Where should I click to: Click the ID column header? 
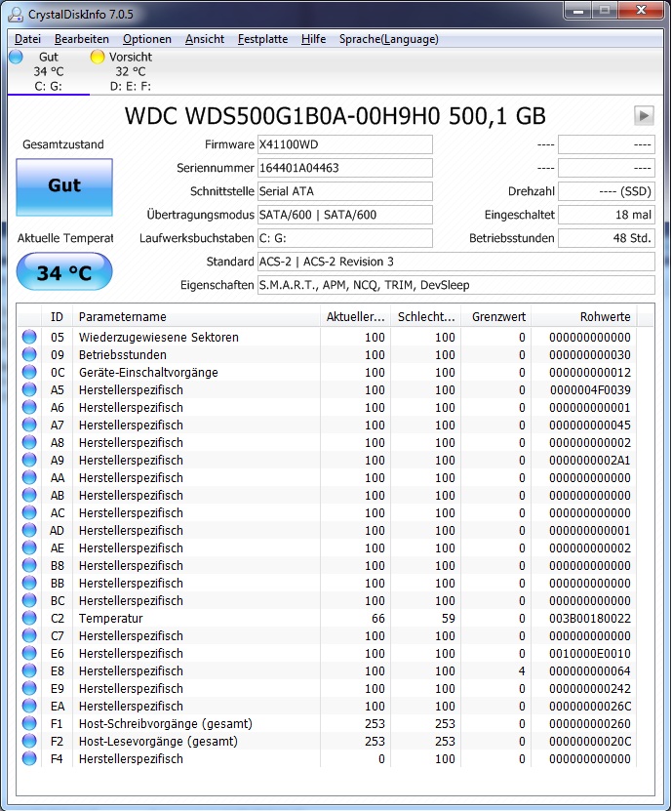[57, 316]
